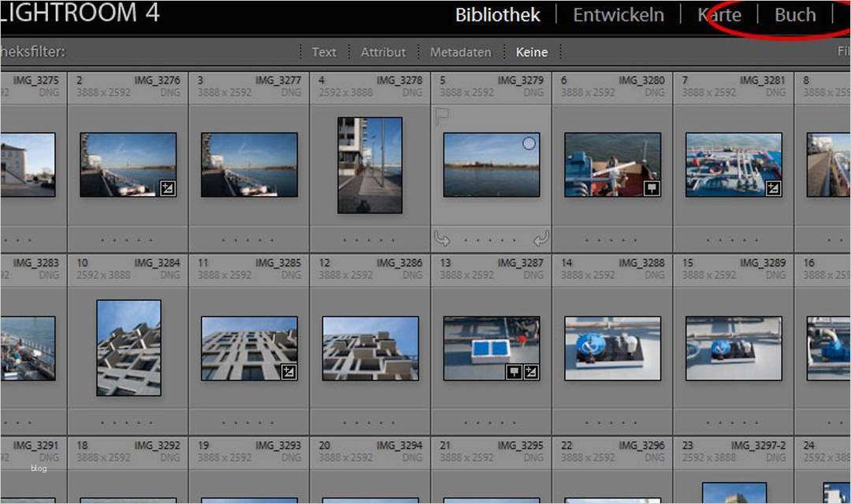Viewport: 851px width, 504px height.
Task: Select the IMG_3279 water thumbnail
Action: [491, 165]
